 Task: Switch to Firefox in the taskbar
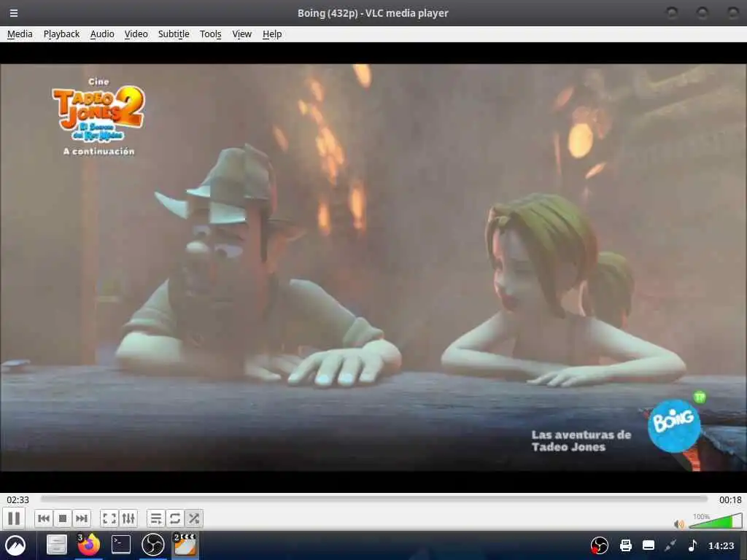click(x=88, y=545)
